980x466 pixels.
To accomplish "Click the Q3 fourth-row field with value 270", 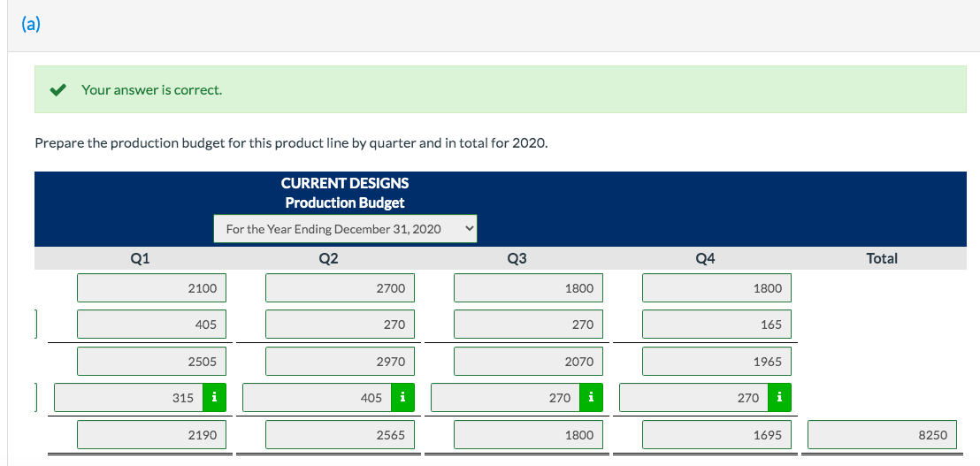I will (x=506, y=397).
